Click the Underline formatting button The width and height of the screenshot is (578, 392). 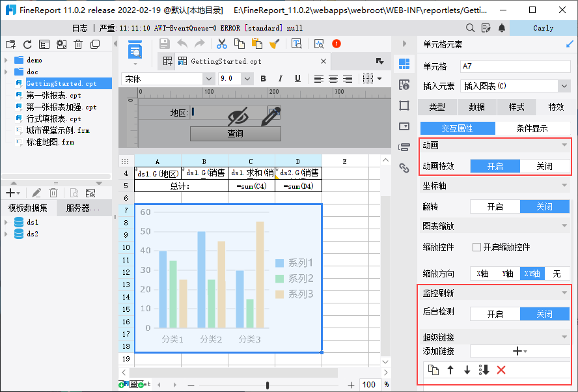click(x=297, y=79)
